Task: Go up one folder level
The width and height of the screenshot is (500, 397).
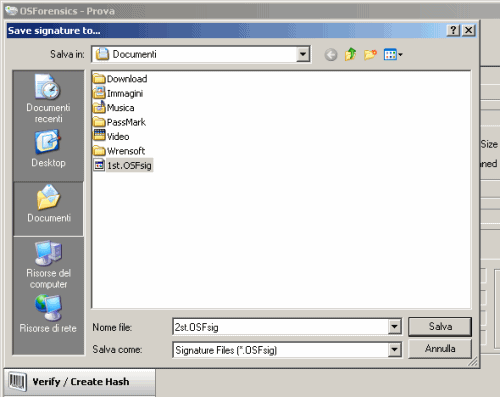Action: coord(350,54)
